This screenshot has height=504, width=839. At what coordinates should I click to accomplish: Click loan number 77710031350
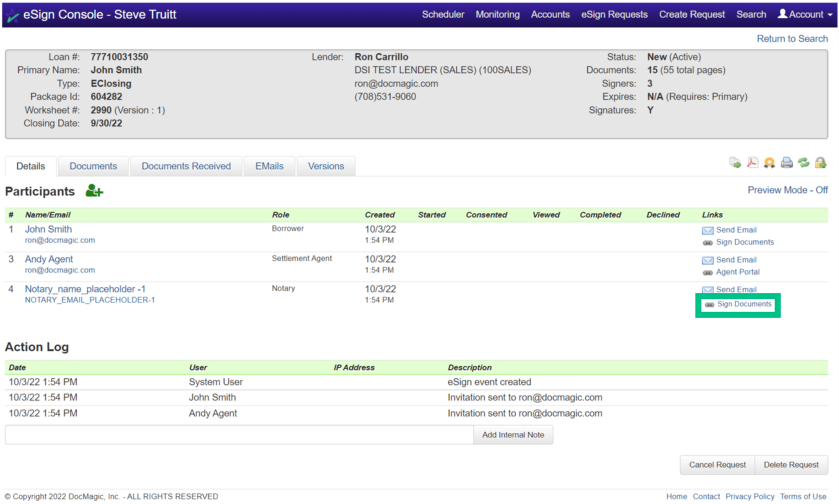click(119, 57)
